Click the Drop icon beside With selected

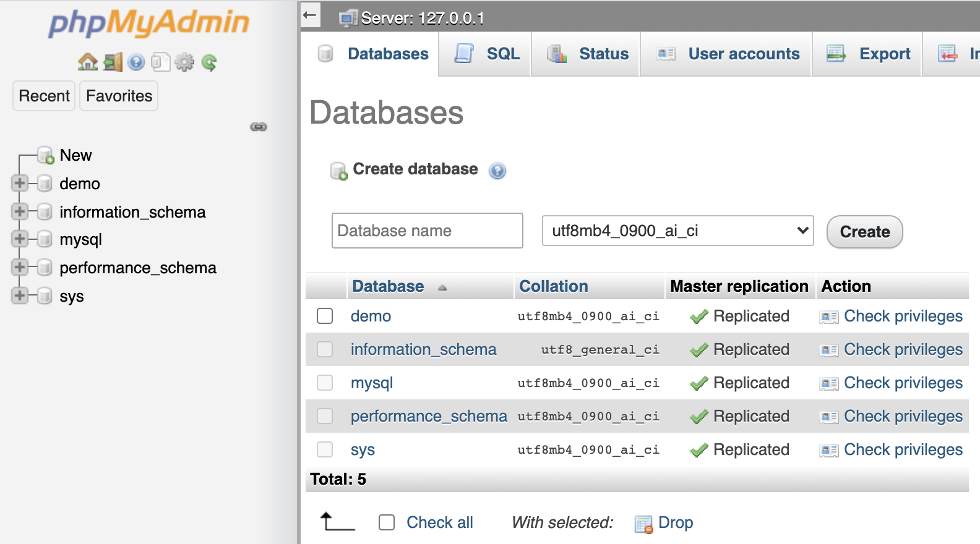point(644,524)
